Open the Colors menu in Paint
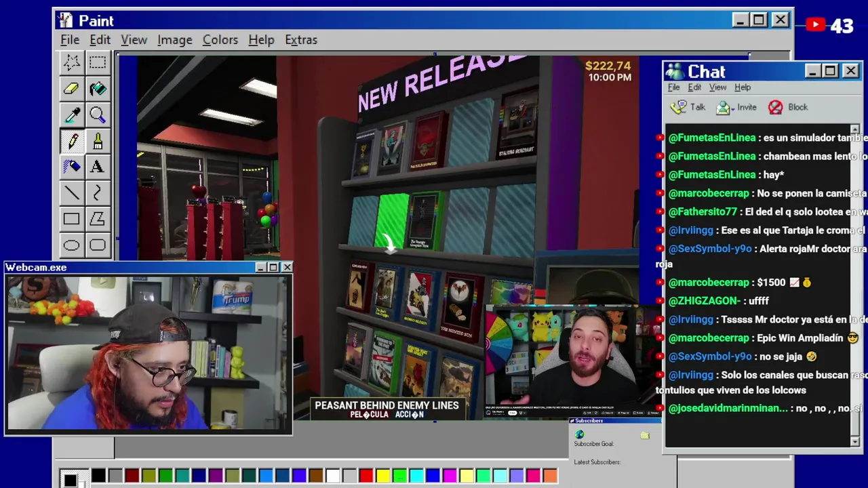The image size is (868, 488). 220,40
